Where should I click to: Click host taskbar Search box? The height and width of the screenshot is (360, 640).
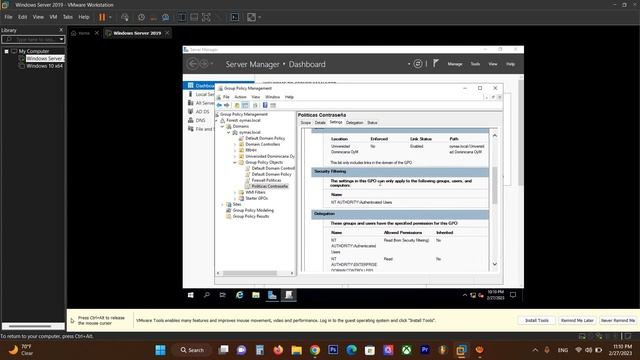[193, 350]
